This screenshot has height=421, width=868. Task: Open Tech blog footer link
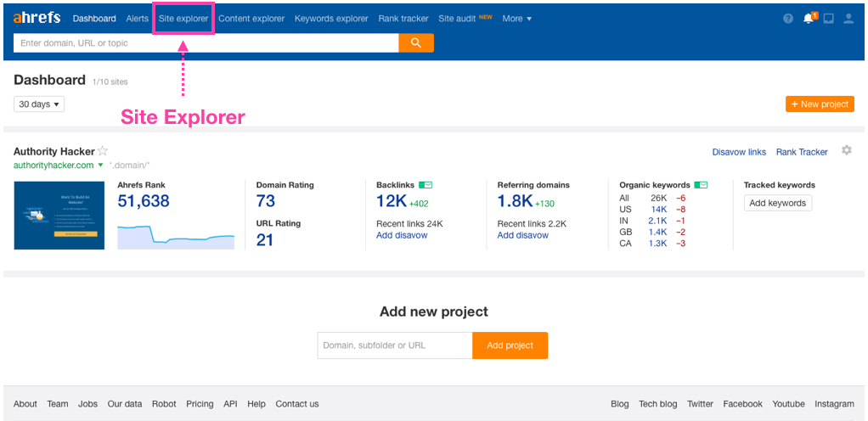[x=658, y=404]
